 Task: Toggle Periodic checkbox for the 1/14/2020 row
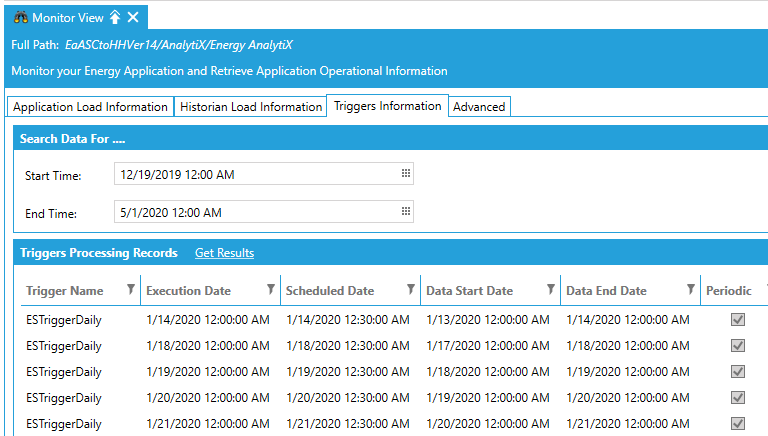pos(738,320)
